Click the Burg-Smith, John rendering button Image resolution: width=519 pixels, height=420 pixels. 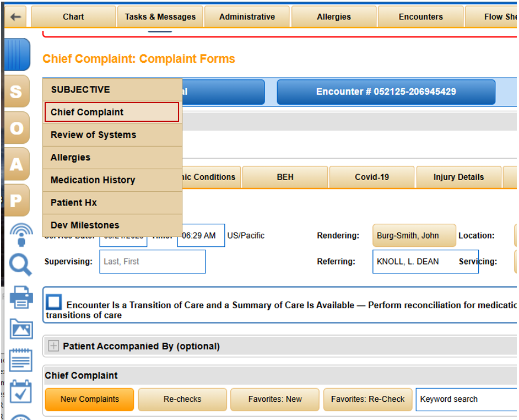tap(414, 235)
